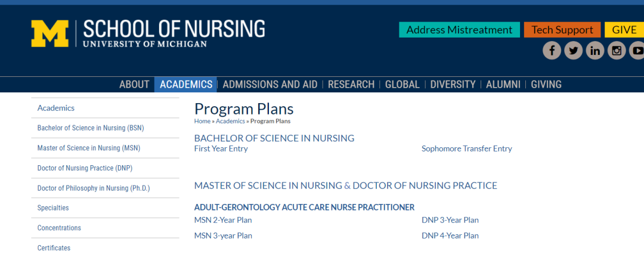Open the Facebook social icon
Screen dimensions: 644x254
pyautogui.click(x=552, y=51)
